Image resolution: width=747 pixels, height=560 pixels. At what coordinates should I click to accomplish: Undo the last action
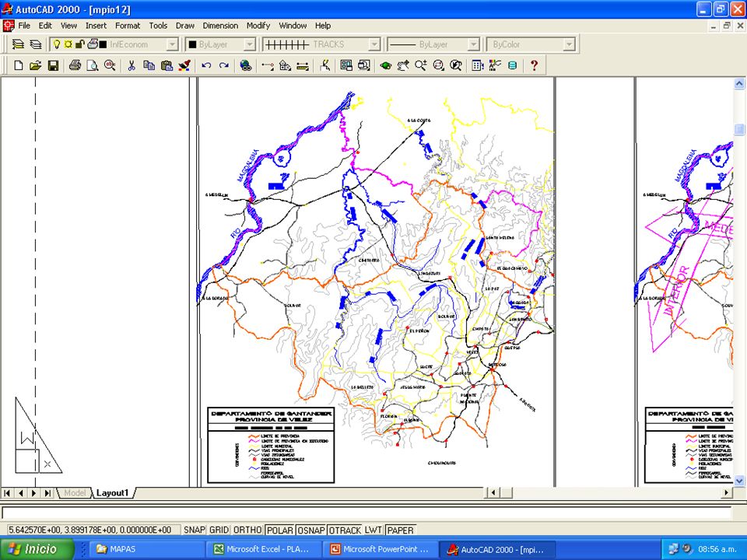(x=206, y=65)
